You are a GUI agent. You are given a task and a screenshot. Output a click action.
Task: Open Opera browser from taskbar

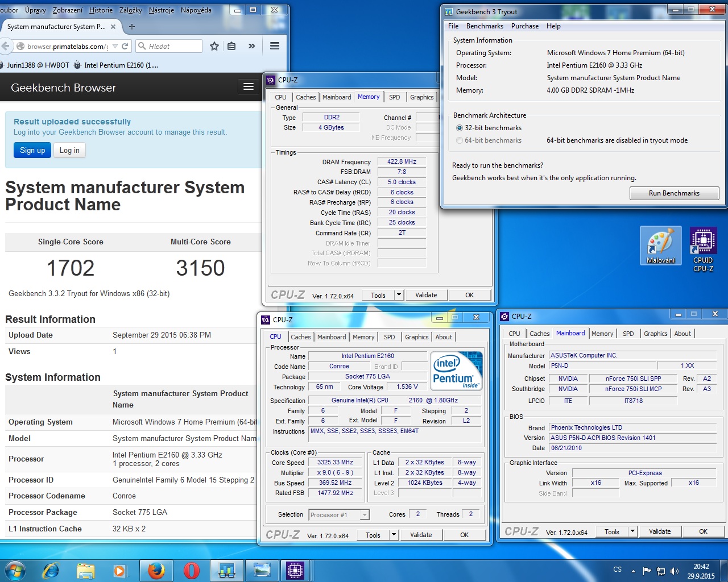[191, 570]
